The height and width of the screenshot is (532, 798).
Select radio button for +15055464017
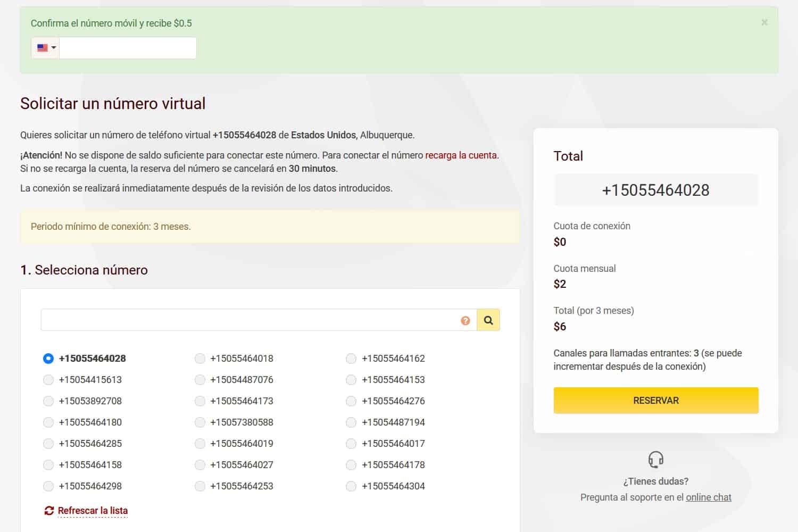click(351, 444)
